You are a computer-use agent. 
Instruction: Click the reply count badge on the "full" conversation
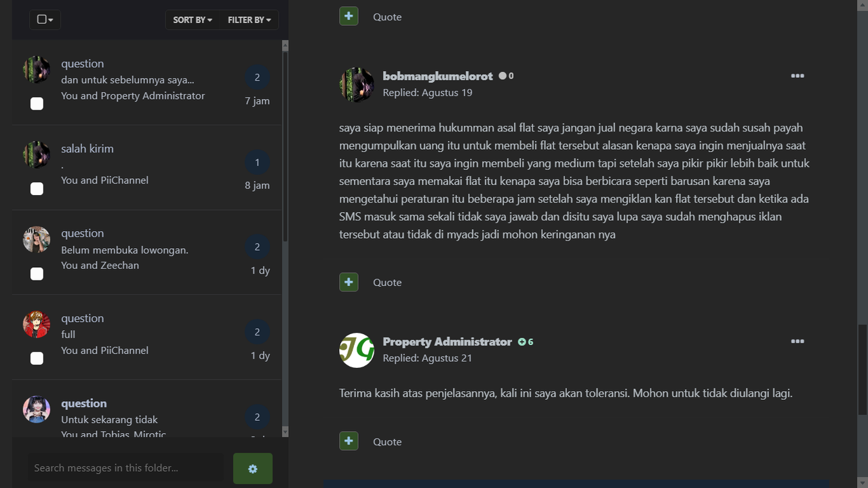[x=257, y=332]
